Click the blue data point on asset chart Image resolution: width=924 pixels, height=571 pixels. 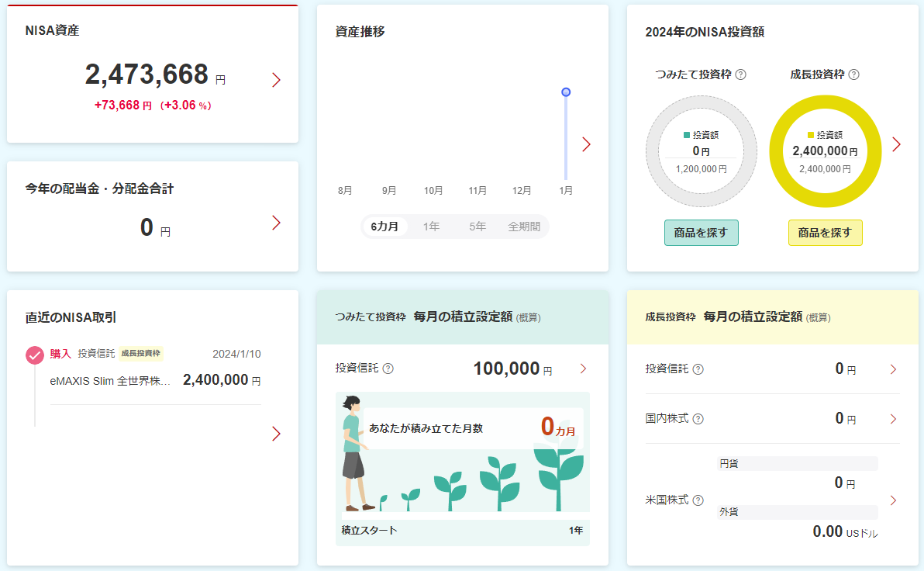[x=566, y=92]
